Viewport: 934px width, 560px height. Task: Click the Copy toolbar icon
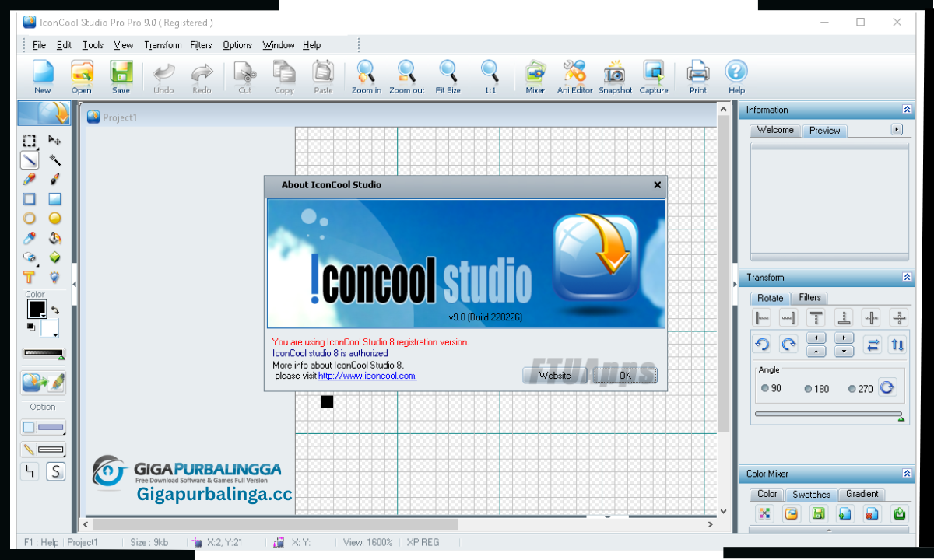point(284,76)
